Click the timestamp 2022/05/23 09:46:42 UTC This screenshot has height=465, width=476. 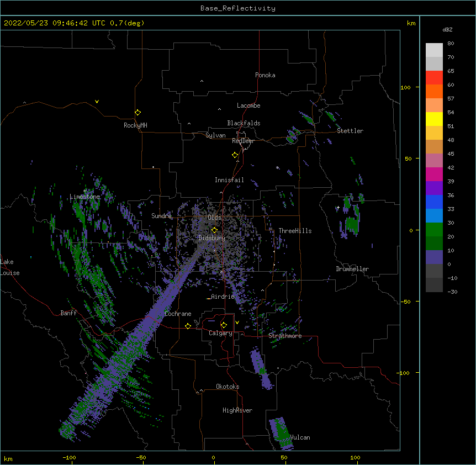[55, 23]
